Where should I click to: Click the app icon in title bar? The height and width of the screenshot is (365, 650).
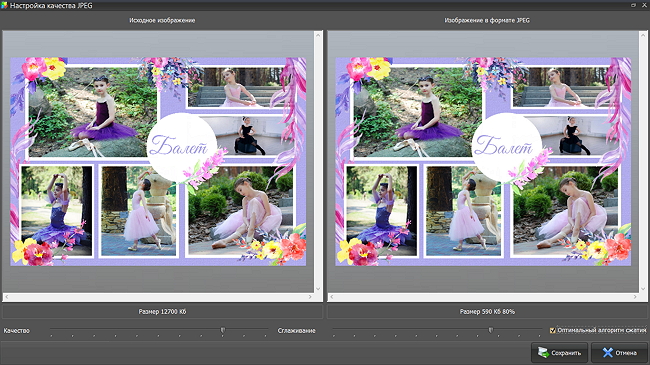pos(4,5)
